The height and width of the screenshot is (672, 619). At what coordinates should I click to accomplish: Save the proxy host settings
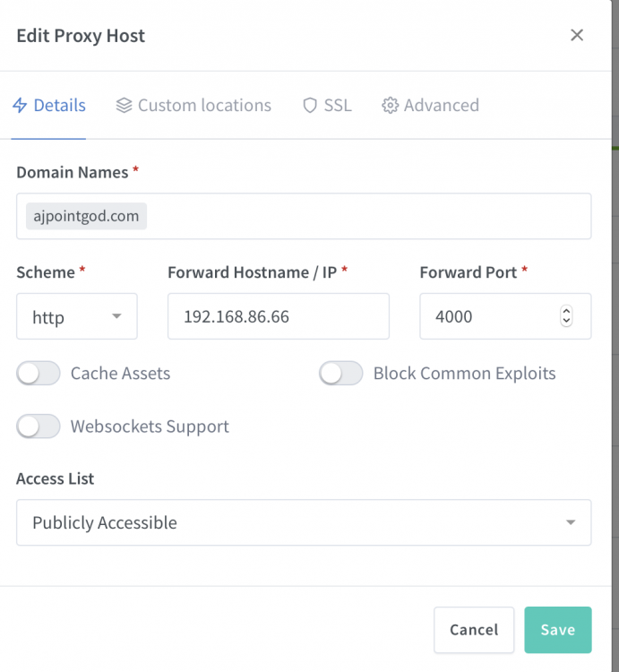558,630
